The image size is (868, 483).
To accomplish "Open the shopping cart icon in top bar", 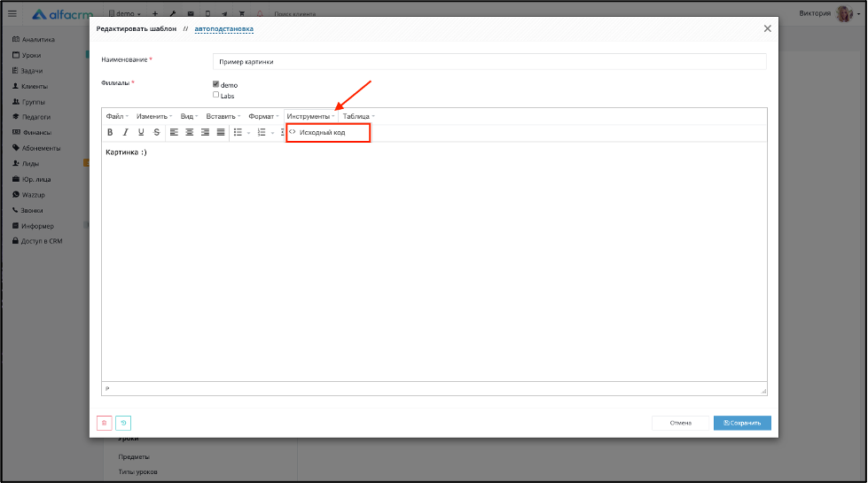I will [241, 14].
